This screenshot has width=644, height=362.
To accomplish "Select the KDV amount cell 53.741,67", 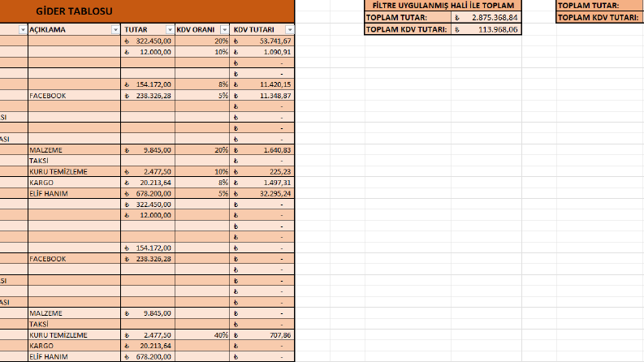I will point(262,41).
